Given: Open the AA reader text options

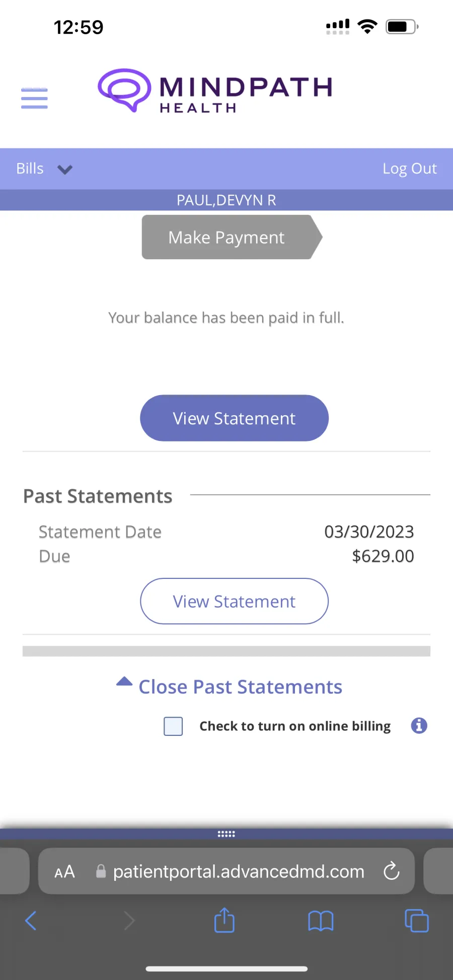Looking at the screenshot, I should point(65,871).
